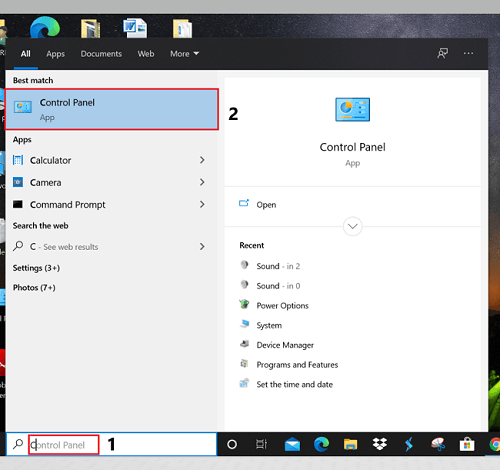
Task: Click the Camera app name
Action: point(46,183)
